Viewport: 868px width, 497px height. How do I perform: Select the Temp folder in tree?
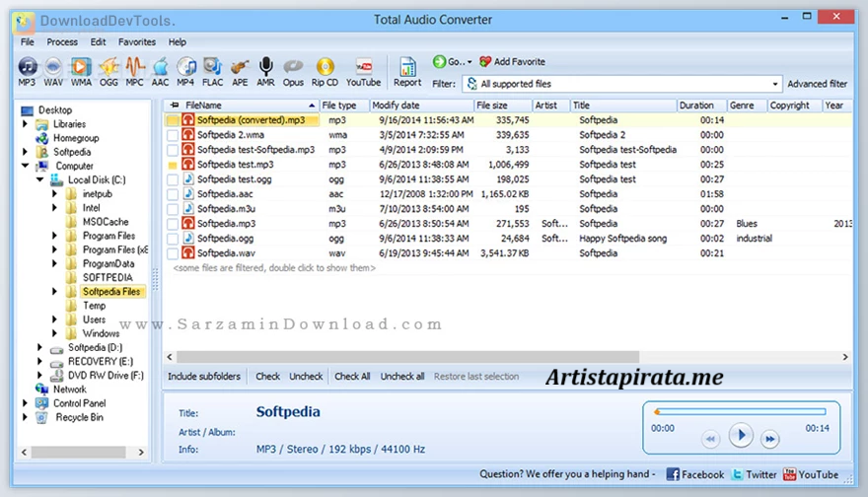point(94,306)
